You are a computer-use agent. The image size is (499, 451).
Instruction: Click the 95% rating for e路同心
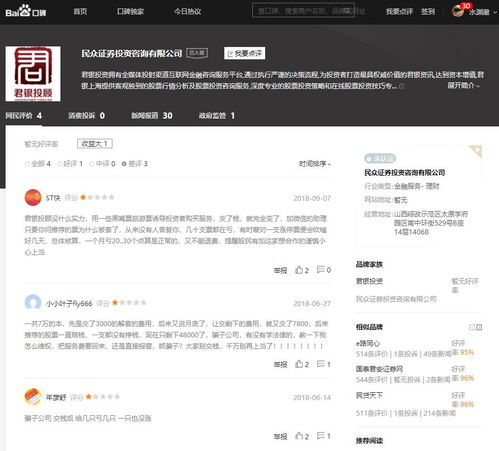(467, 353)
